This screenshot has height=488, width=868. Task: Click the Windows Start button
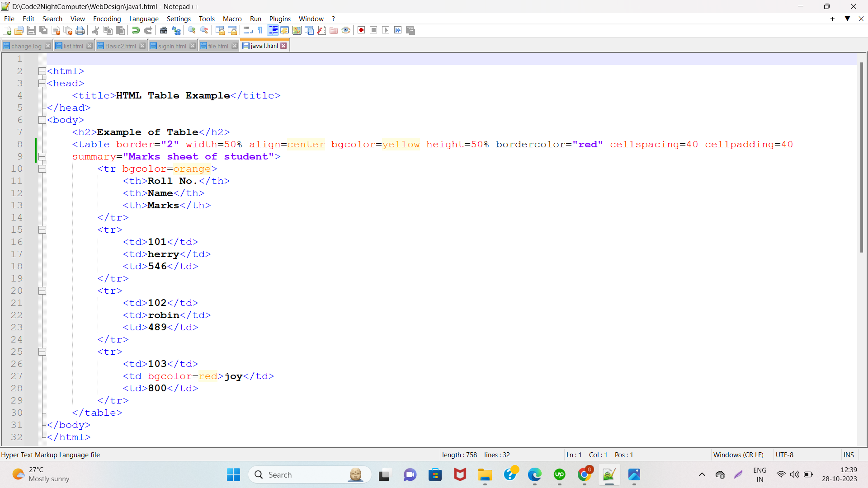click(233, 475)
